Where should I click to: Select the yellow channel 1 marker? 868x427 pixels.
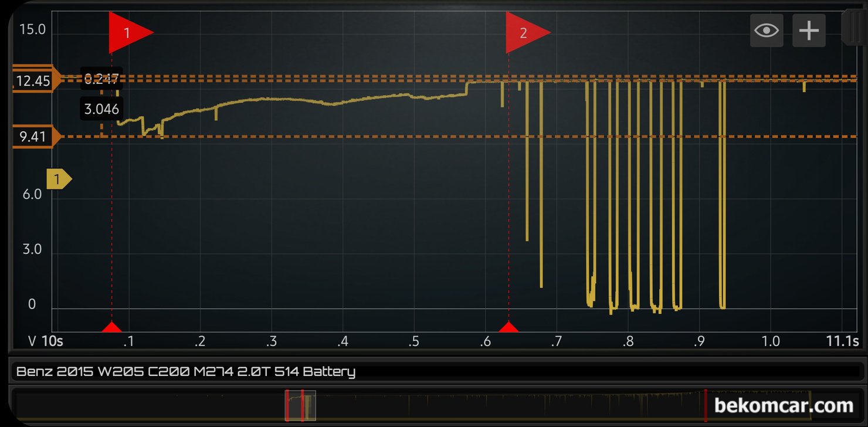point(59,179)
